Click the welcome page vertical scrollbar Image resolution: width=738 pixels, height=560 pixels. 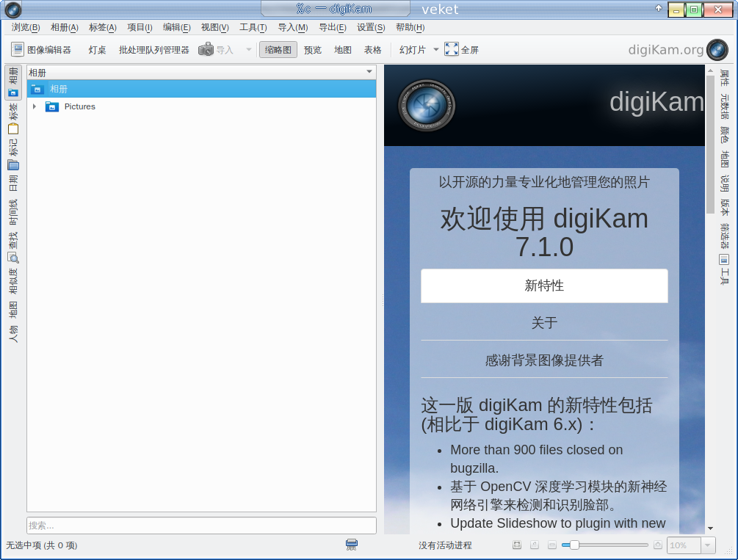710,144
